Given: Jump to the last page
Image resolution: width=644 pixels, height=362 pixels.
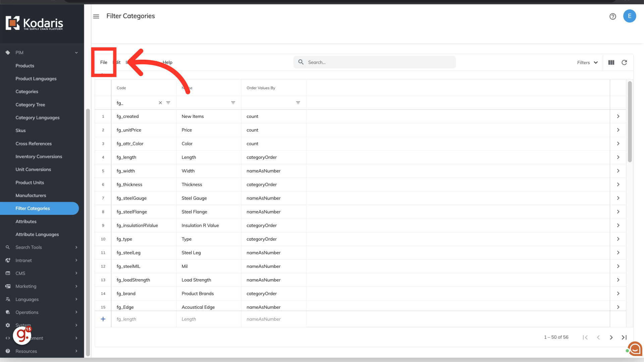Looking at the screenshot, I should click(624, 338).
